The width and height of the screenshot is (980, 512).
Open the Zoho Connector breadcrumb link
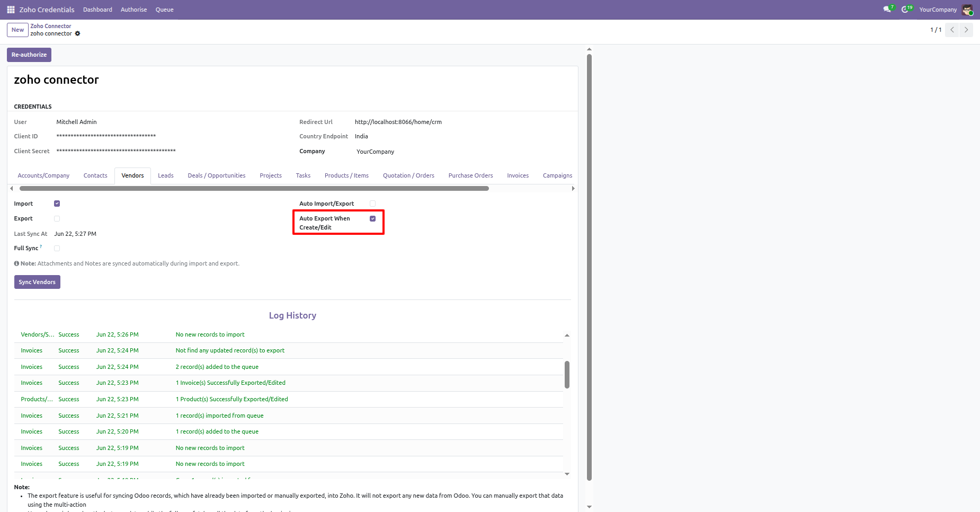point(50,26)
